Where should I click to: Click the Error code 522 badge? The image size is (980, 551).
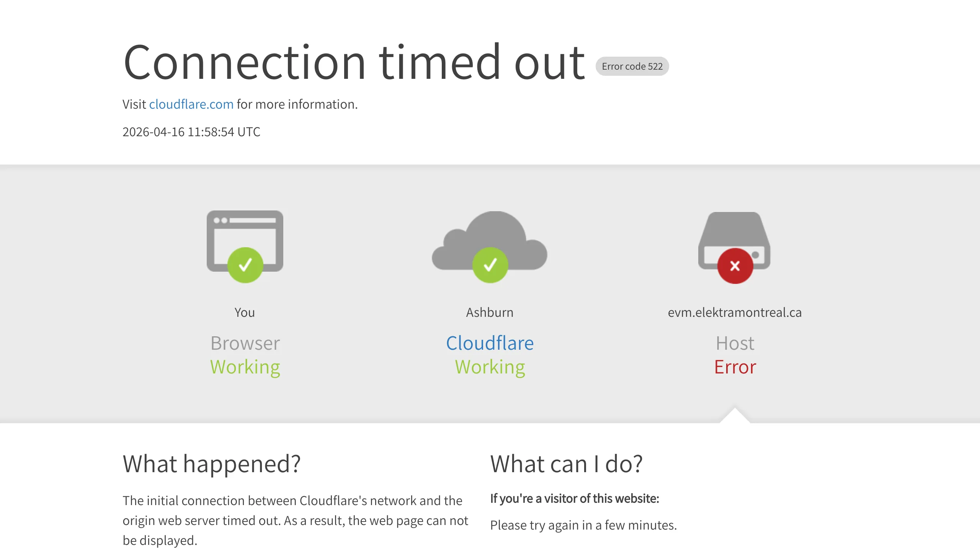pos(632,66)
